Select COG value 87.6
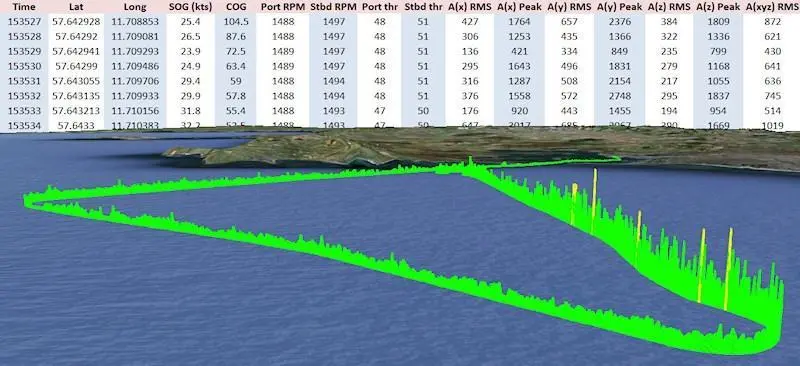The height and width of the screenshot is (366, 800). click(236, 37)
